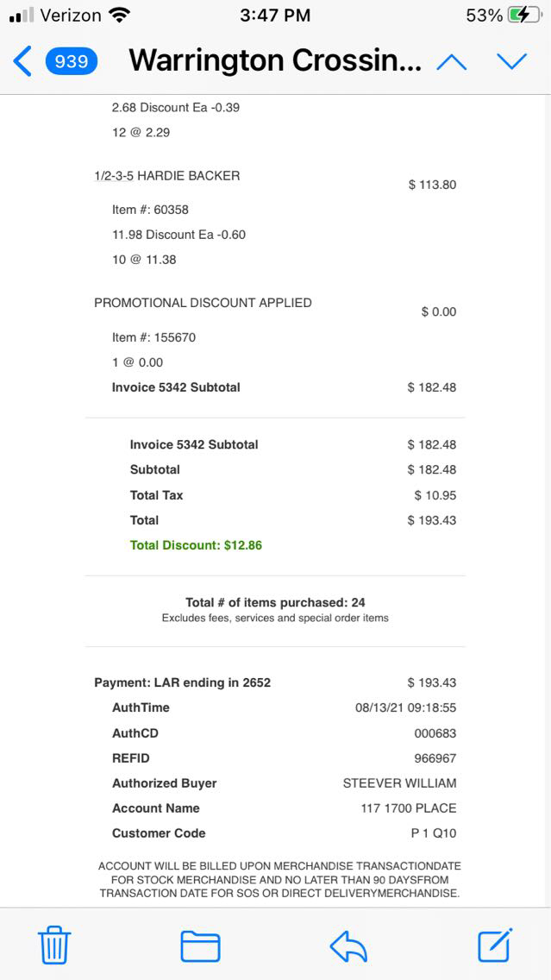Image resolution: width=551 pixels, height=980 pixels.
Task: Tap the Payment: LAR ending in 2652 line
Action: coord(183,682)
